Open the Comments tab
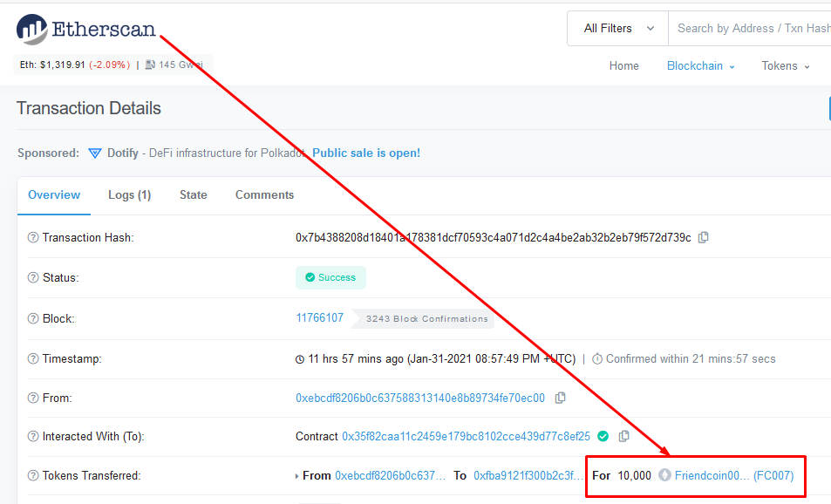831x504 pixels. [x=264, y=195]
